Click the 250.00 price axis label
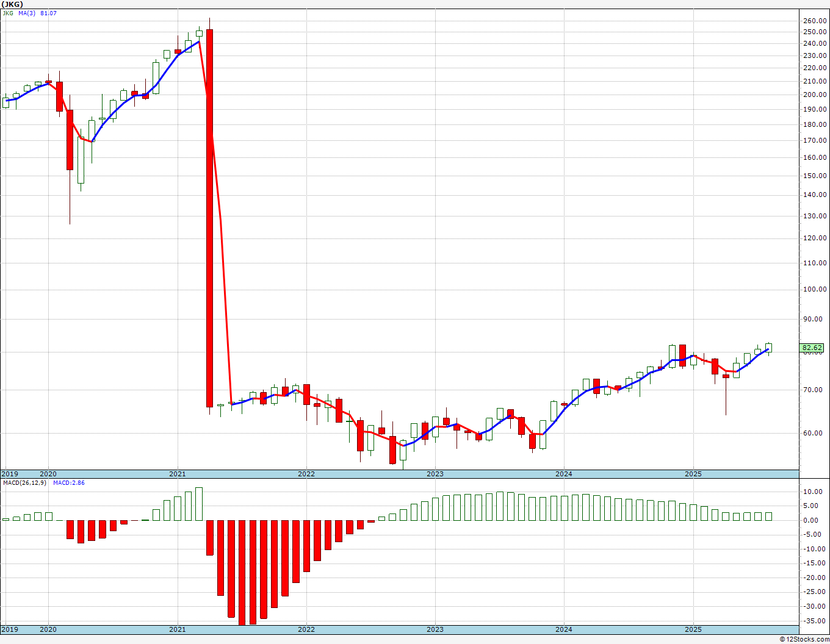This screenshot has width=830, height=644. coord(815,32)
